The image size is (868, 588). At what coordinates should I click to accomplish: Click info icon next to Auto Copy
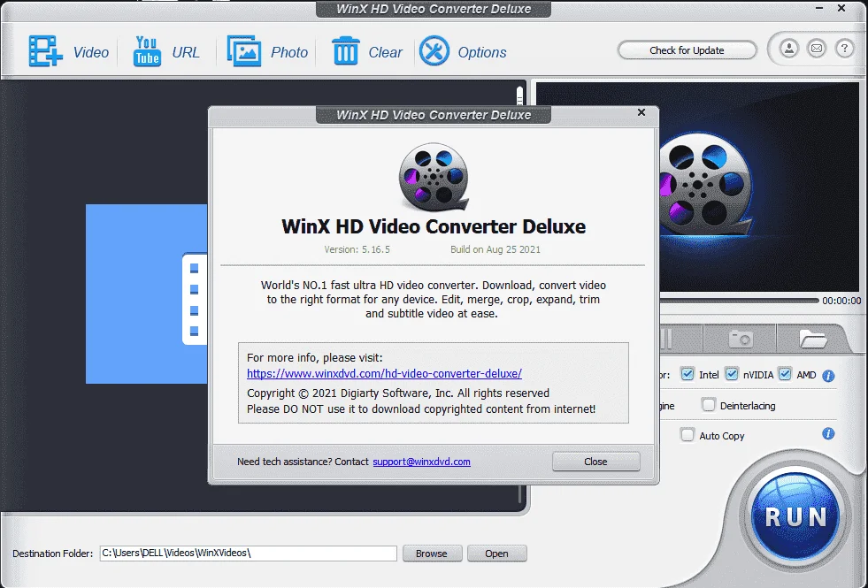pos(828,433)
